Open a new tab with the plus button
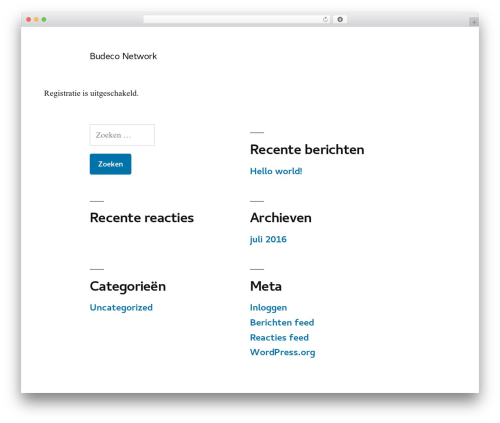Screen dimensions: 500x423 pyautogui.click(x=474, y=22)
